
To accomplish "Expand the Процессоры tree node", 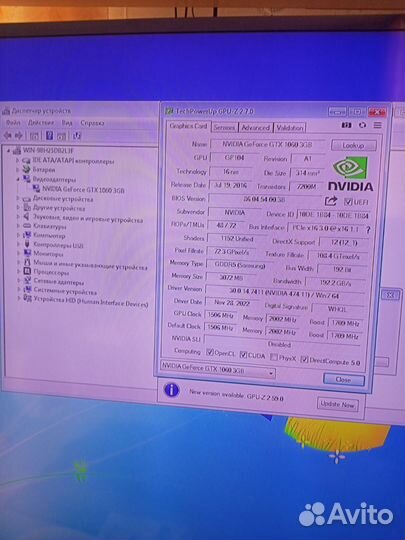I will (18, 272).
